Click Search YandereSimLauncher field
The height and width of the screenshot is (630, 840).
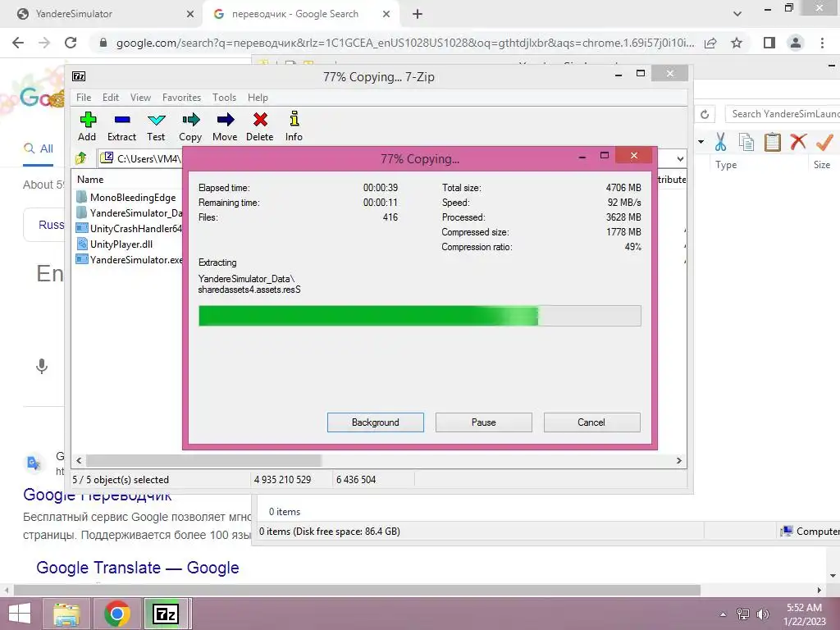click(783, 114)
